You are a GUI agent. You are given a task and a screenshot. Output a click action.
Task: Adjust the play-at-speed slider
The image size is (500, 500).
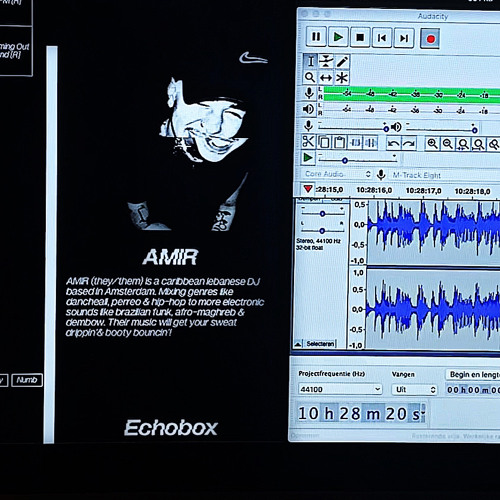click(x=357, y=160)
